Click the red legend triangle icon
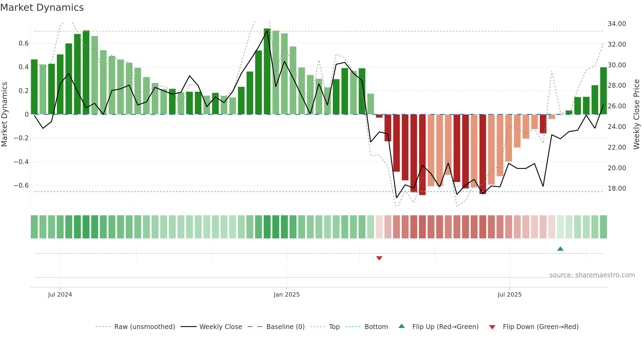Screen dimensions: 644x362 492,327
